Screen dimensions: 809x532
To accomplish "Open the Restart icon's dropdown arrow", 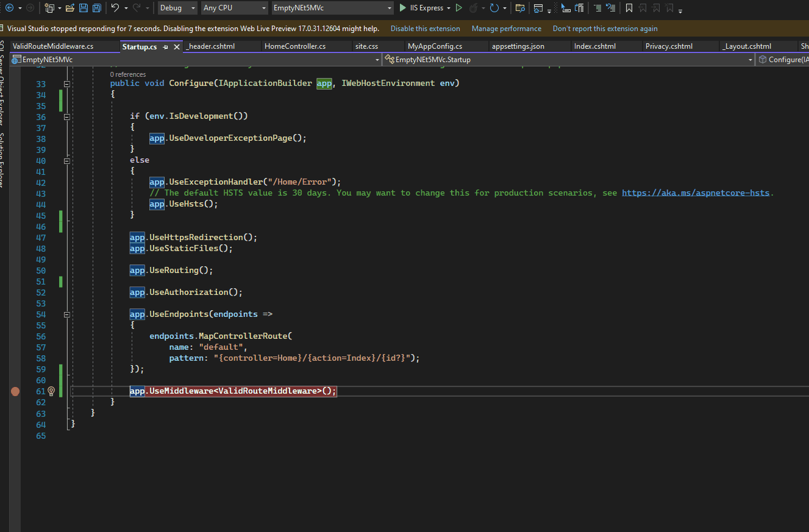I will 505,8.
